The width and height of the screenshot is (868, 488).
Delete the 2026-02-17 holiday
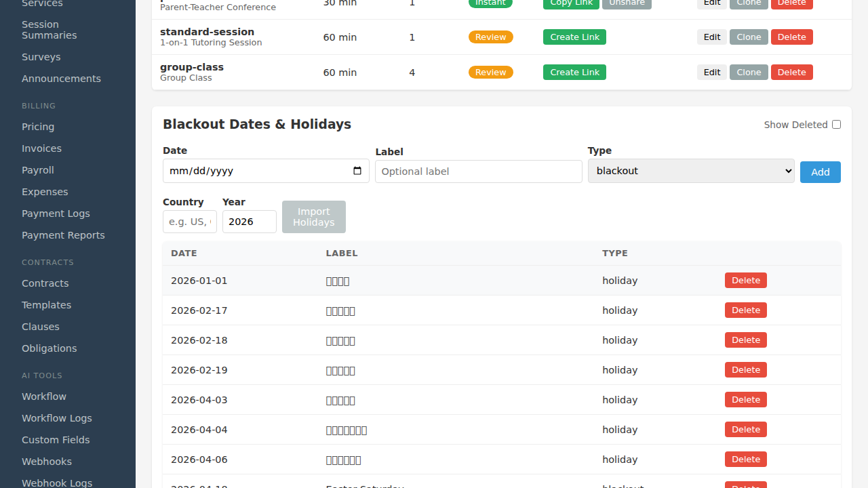point(746,310)
